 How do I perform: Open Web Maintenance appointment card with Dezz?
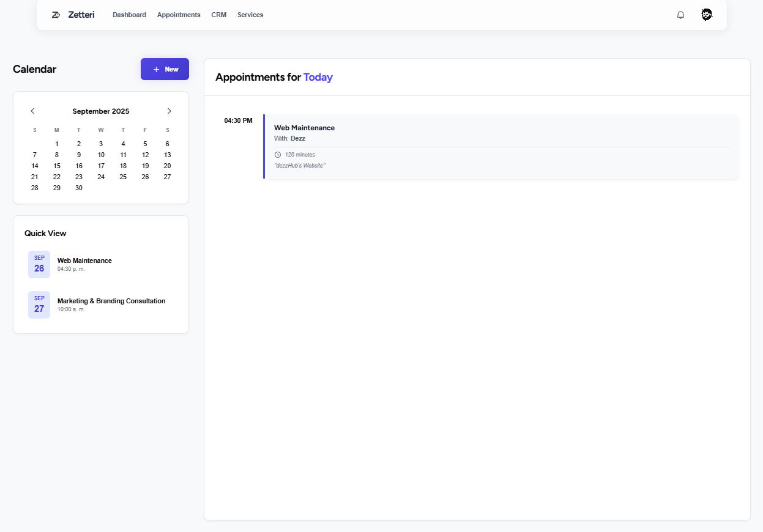click(501, 146)
